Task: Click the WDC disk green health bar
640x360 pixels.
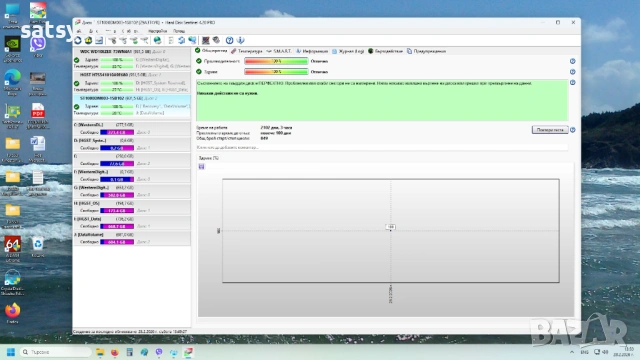Action: [x=117, y=60]
